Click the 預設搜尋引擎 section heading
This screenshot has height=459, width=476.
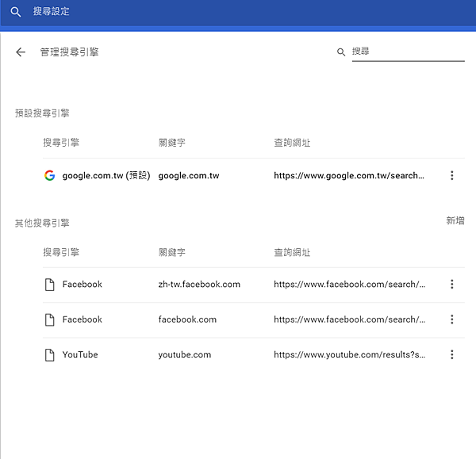click(42, 113)
